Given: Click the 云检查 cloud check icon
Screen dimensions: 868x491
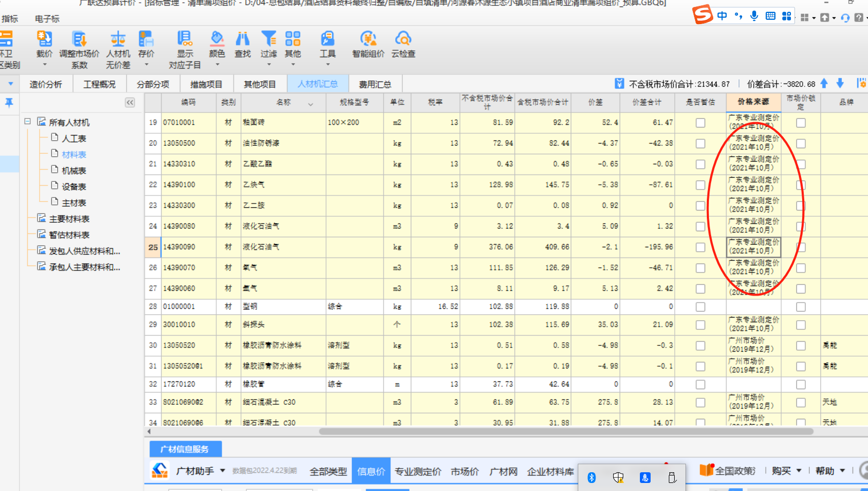Looking at the screenshot, I should (x=403, y=39).
